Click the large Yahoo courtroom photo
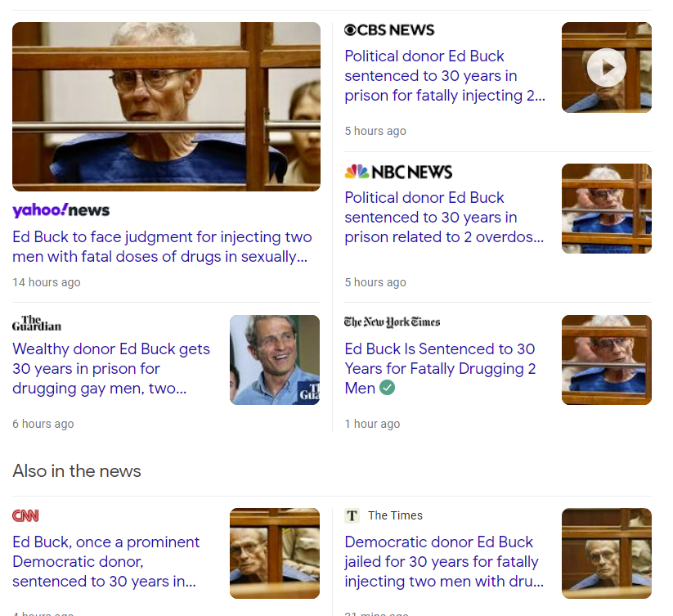673x616 pixels. (x=166, y=106)
